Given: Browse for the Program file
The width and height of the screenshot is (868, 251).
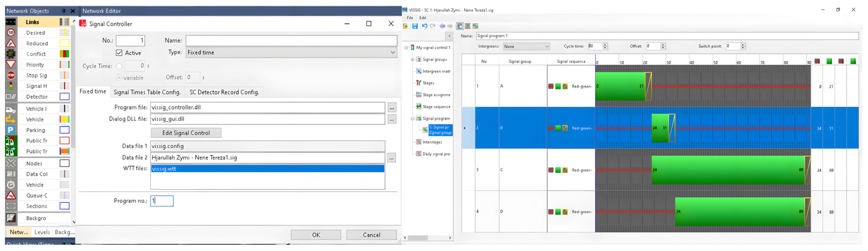Looking at the screenshot, I should pyautogui.click(x=392, y=108).
